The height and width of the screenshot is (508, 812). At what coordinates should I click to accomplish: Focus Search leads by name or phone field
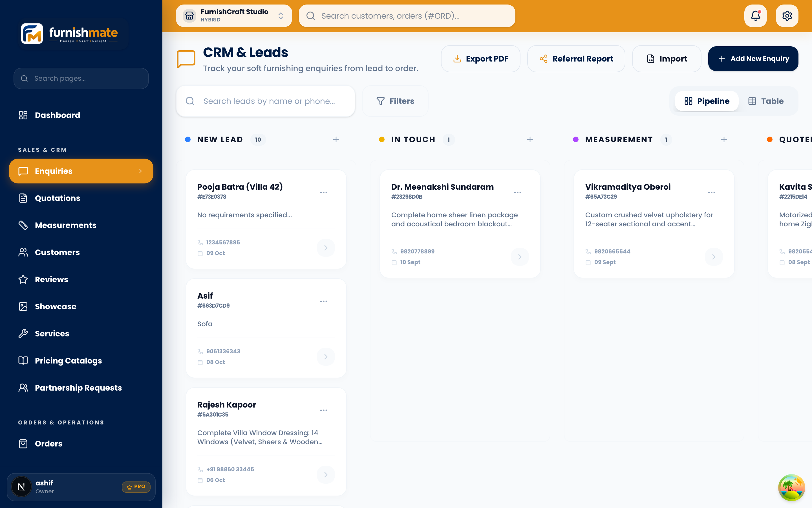(x=265, y=101)
